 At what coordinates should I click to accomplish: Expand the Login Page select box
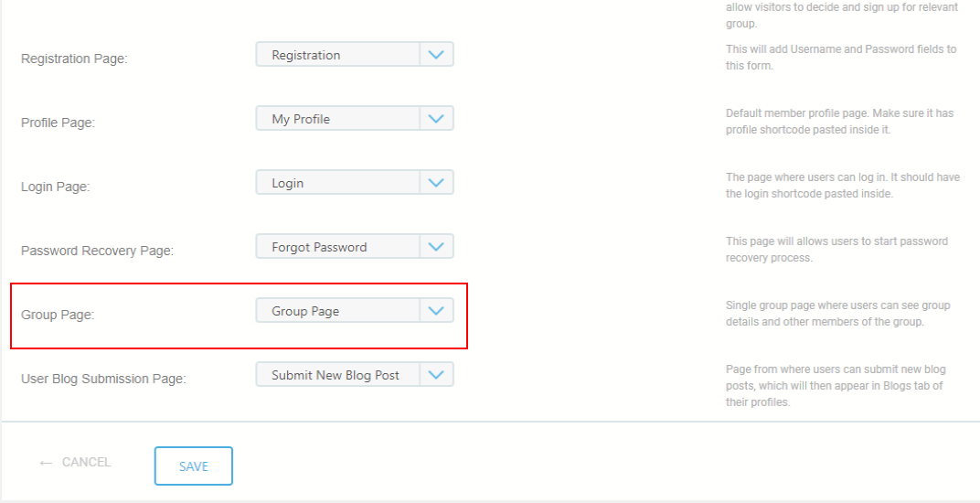tap(338, 183)
